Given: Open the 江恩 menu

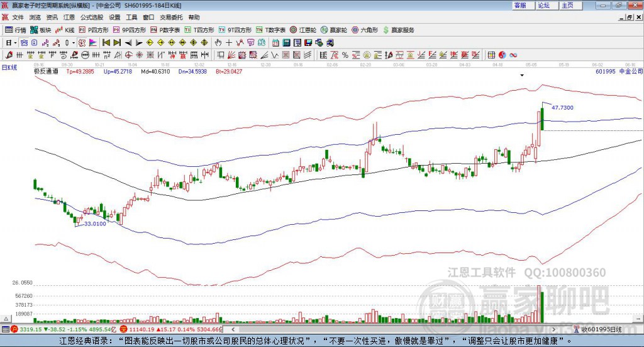Looking at the screenshot, I should click(69, 17).
